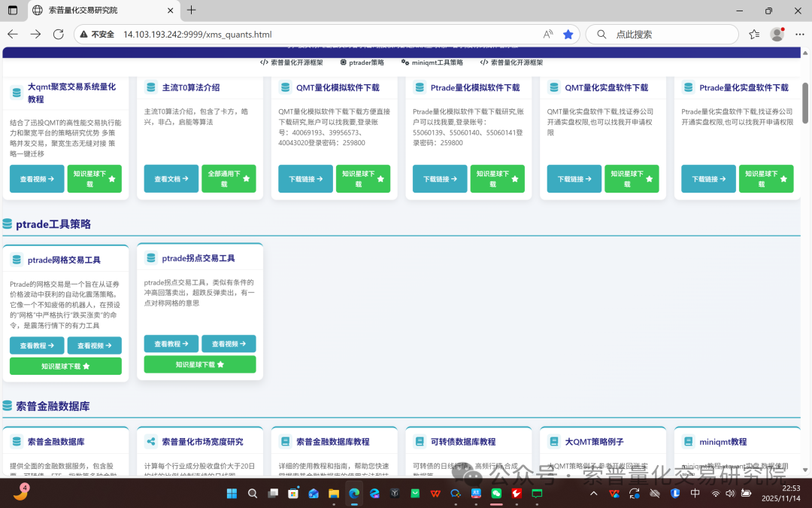Image resolution: width=812 pixels, height=508 pixels.
Task: Open a new browser tab
Action: (x=191, y=10)
